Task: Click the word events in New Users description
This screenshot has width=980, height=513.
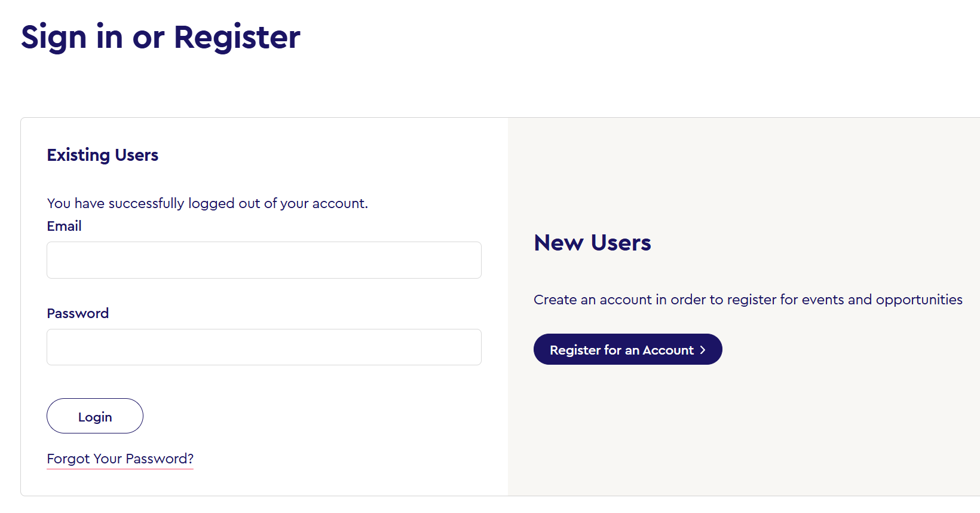Action: tap(822, 300)
